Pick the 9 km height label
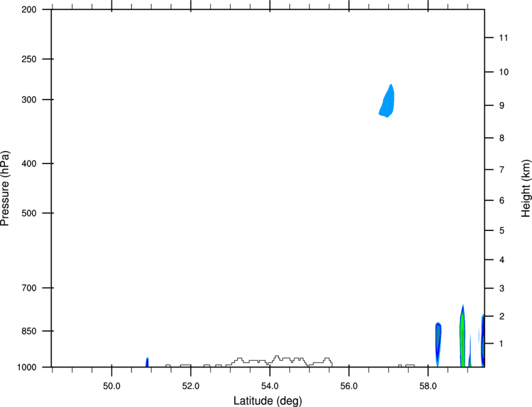The height and width of the screenshot is (407, 532). coord(502,106)
